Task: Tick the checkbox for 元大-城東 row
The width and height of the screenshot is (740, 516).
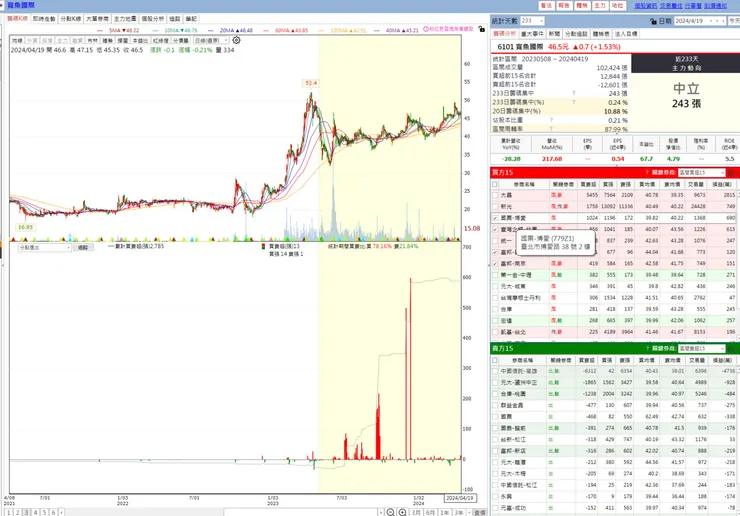Action: (x=495, y=286)
